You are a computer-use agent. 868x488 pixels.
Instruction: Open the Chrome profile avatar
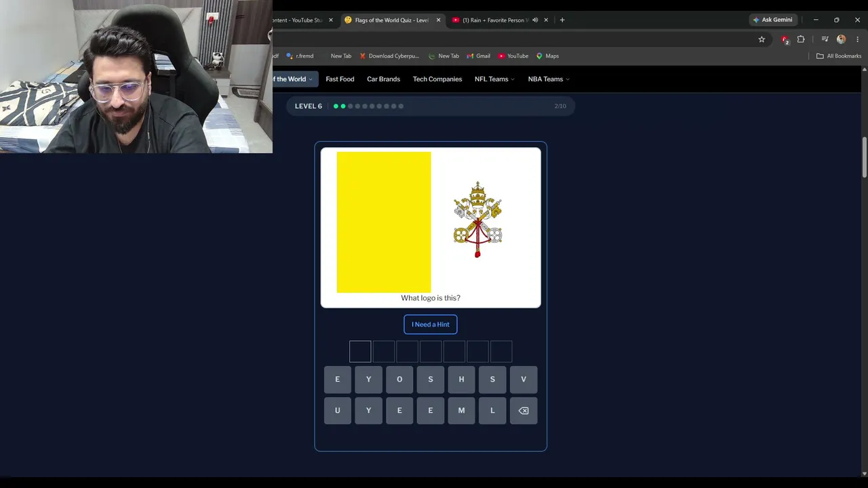coord(842,39)
